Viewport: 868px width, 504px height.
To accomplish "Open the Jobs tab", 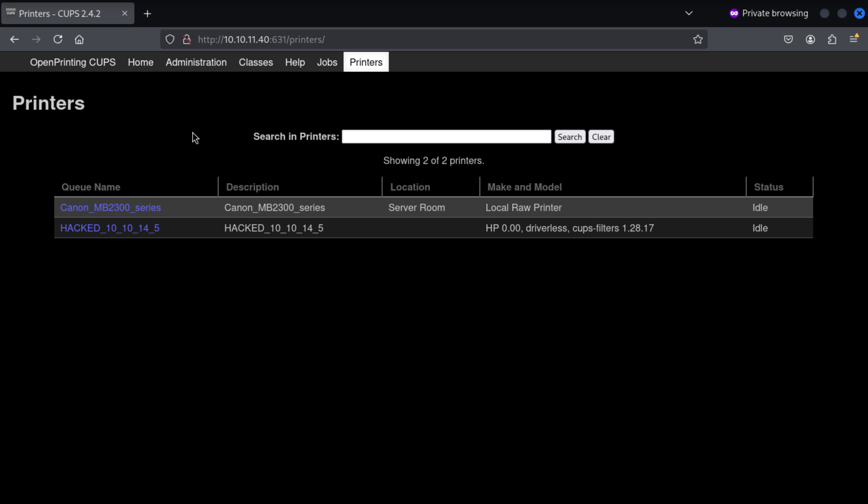I will point(327,62).
